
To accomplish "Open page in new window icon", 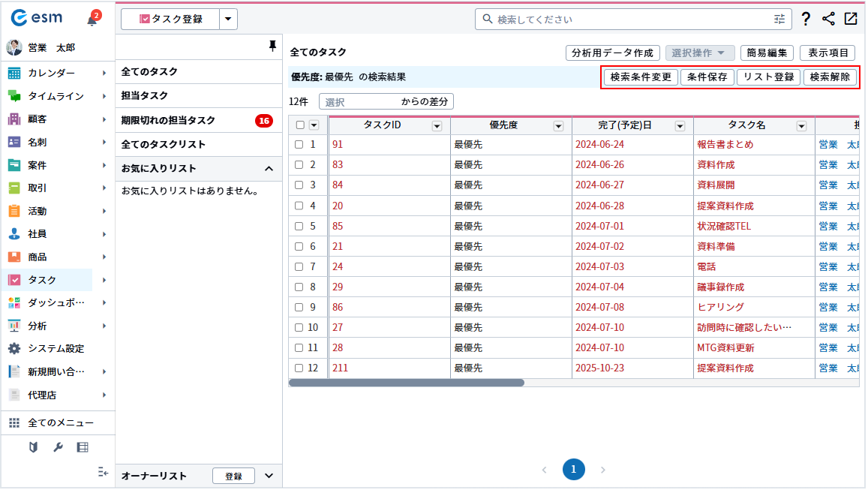I will [851, 20].
